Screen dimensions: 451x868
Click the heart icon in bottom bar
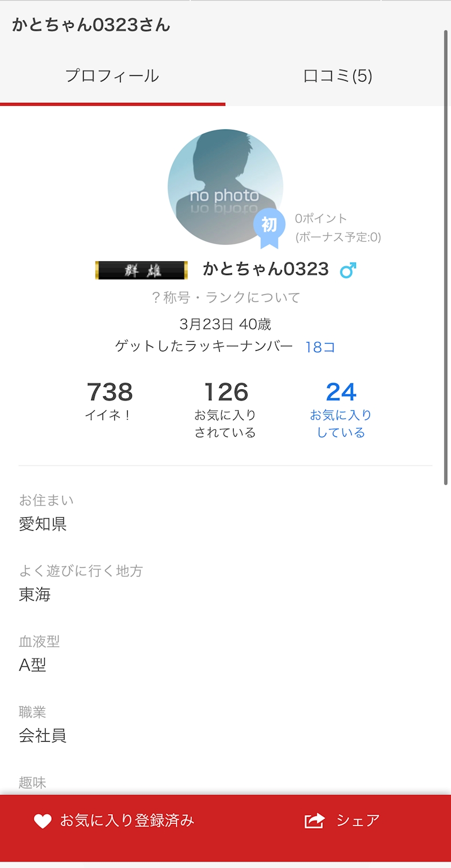pyautogui.click(x=42, y=821)
